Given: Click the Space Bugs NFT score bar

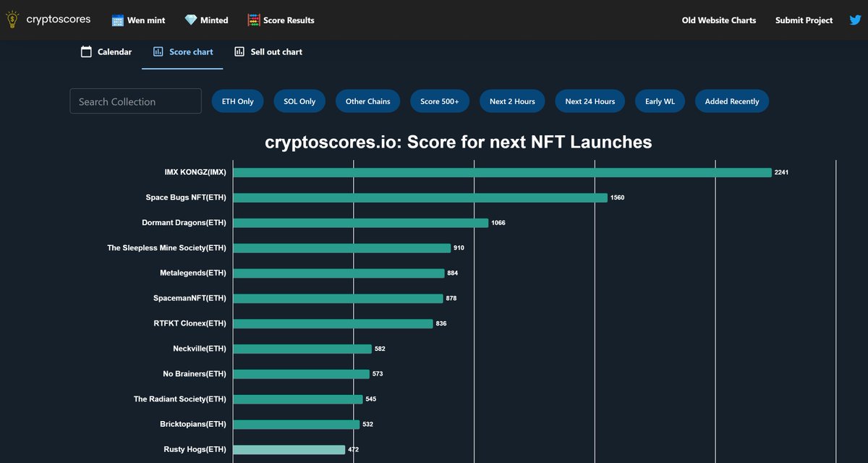Looking at the screenshot, I should point(420,197).
